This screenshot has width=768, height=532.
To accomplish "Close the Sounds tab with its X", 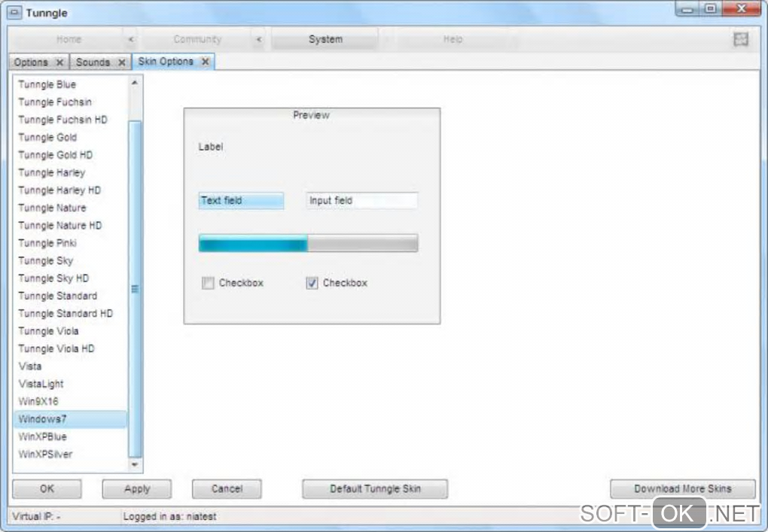I will tap(121, 62).
